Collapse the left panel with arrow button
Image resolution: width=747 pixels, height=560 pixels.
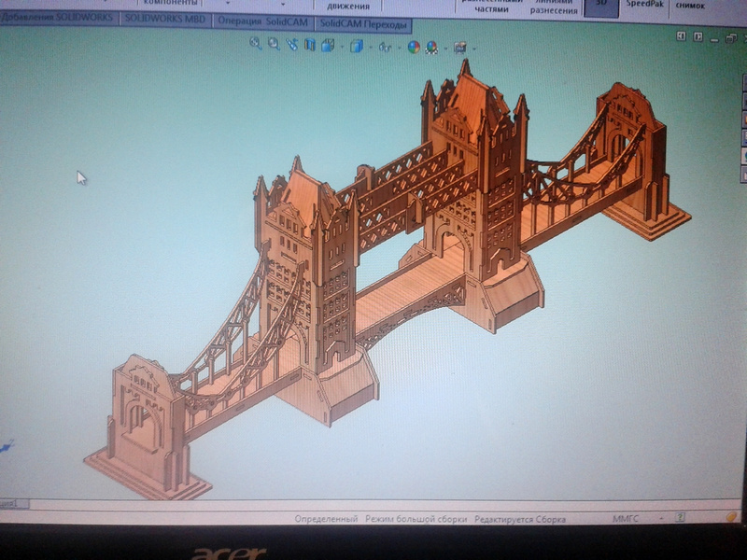click(682, 35)
